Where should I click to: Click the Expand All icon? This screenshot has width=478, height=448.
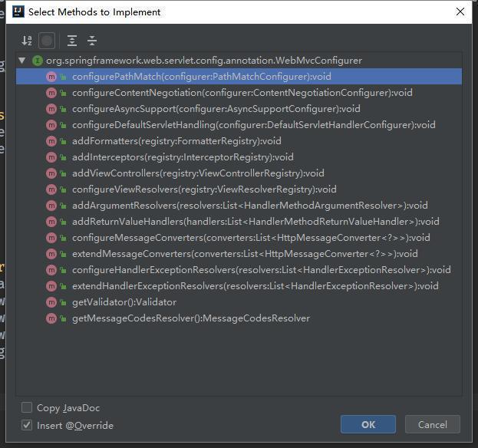(72, 41)
